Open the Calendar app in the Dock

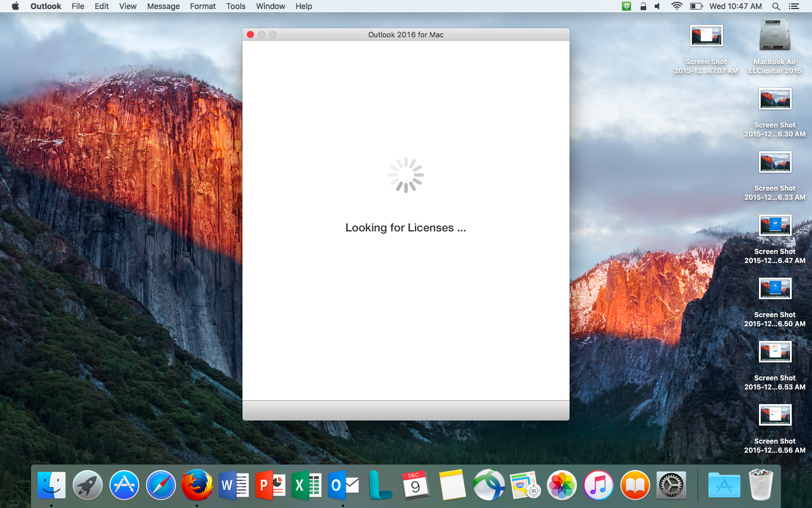[x=416, y=485]
